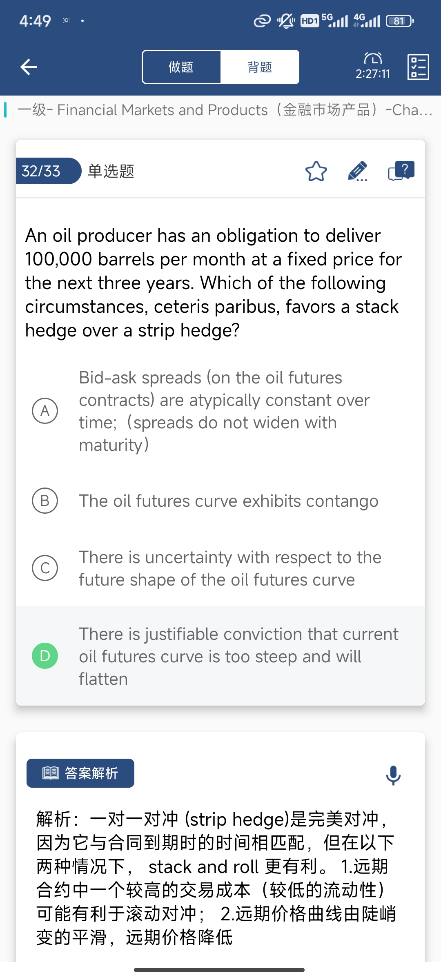Tap the battery indicator in status bar
441x980 pixels.
pos(400,21)
